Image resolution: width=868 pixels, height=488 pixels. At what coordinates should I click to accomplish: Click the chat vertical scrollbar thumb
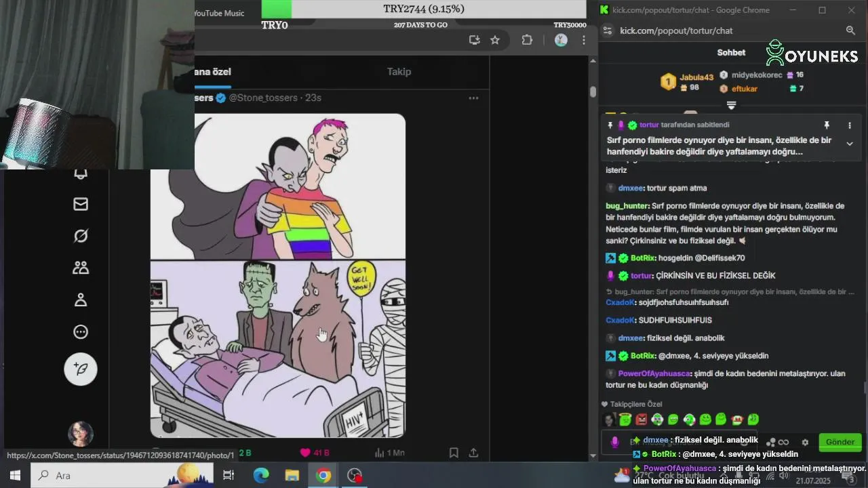point(865,388)
